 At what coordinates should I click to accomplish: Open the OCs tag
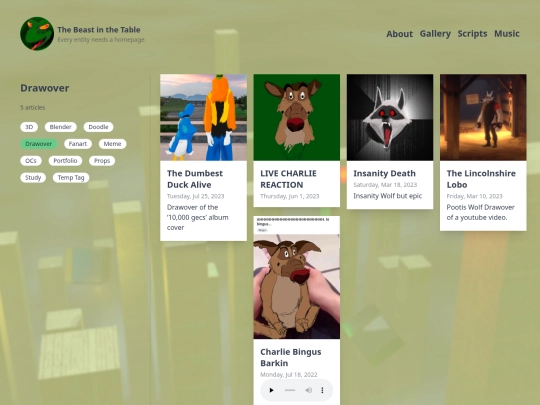[x=31, y=160]
